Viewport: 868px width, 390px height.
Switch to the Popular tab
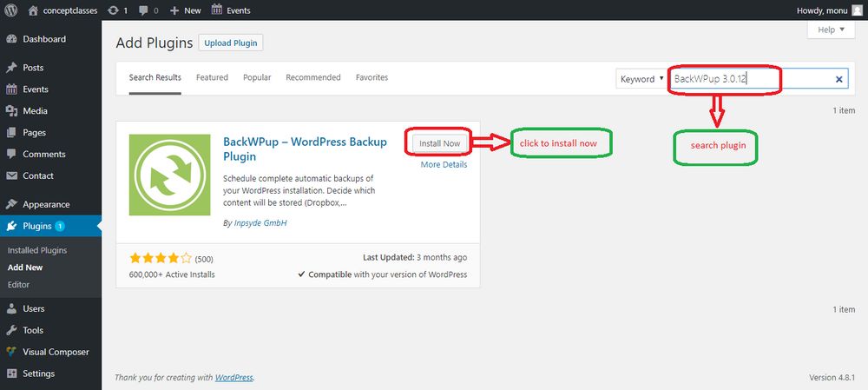257,77
